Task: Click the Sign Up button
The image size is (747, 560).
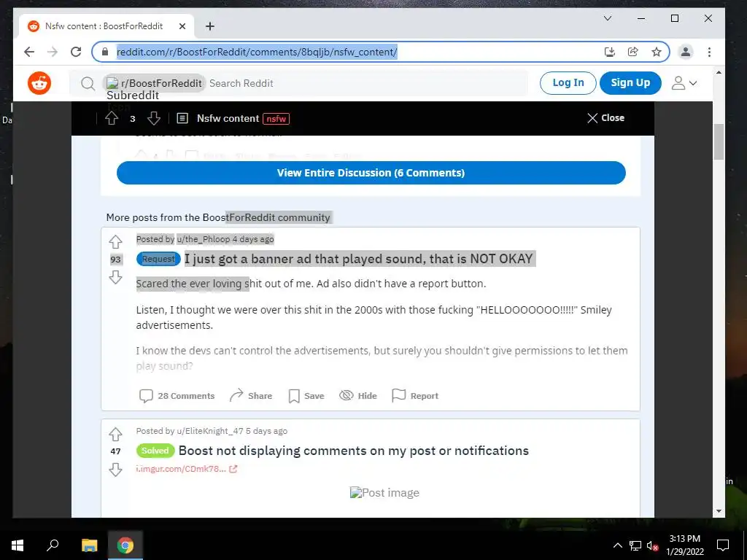Action: pyautogui.click(x=630, y=83)
